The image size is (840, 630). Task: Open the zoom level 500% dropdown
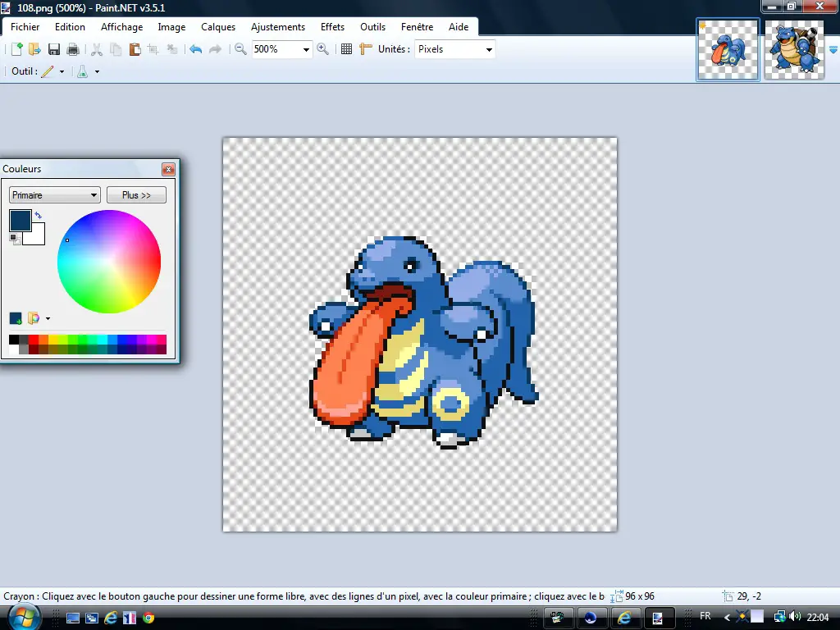tap(306, 49)
